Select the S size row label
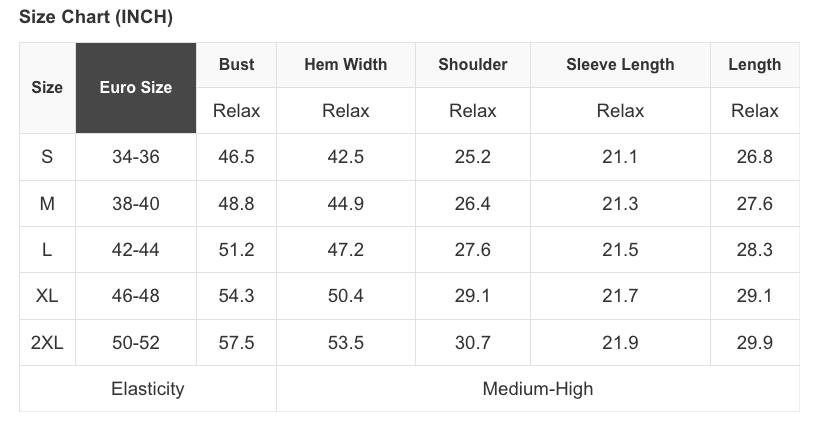Image resolution: width=826 pixels, height=430 pixels. coord(47,157)
